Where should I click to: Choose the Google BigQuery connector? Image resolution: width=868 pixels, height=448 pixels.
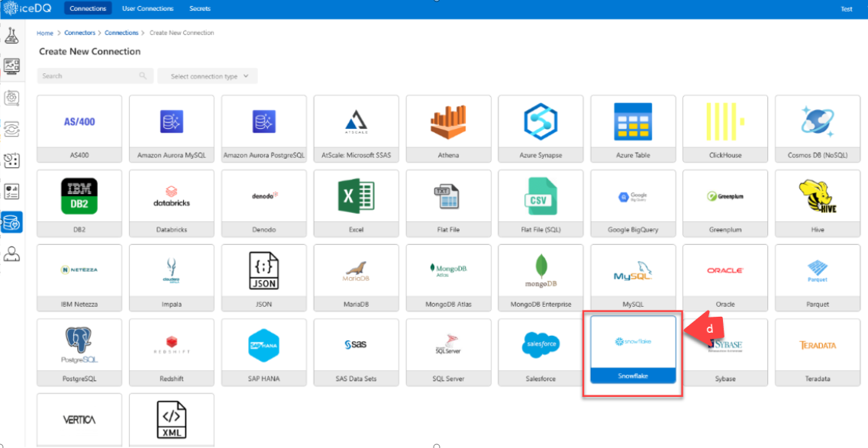tap(632, 203)
